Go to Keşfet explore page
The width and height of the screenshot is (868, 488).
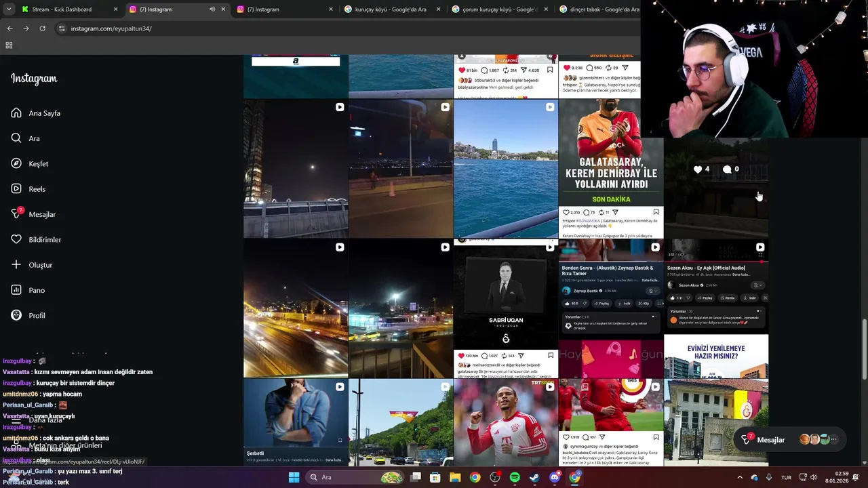click(30, 164)
